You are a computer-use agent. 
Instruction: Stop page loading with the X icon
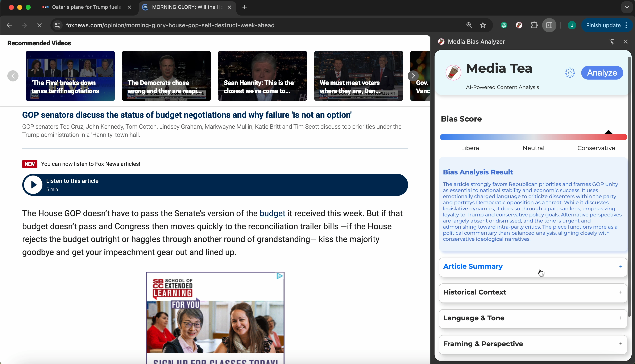click(x=39, y=25)
